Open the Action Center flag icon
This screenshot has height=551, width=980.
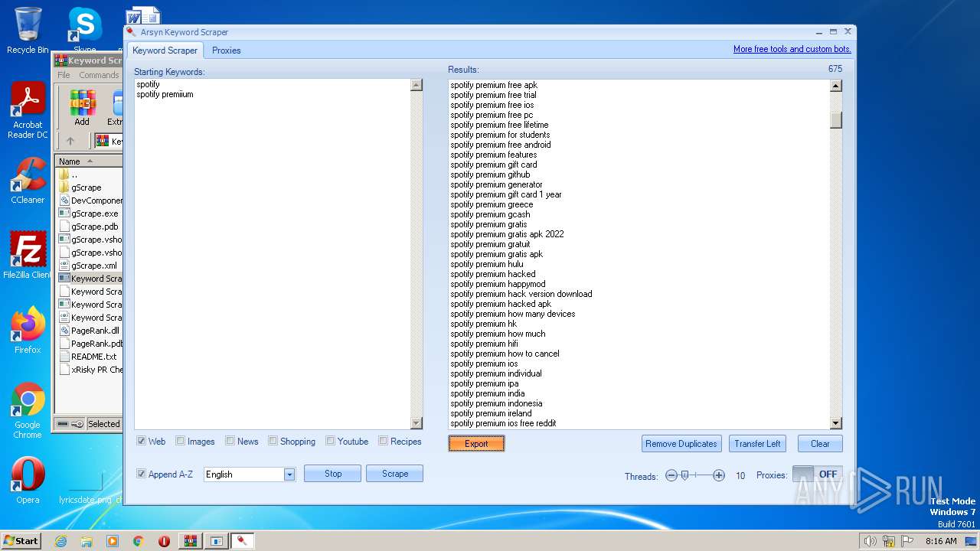[907, 541]
